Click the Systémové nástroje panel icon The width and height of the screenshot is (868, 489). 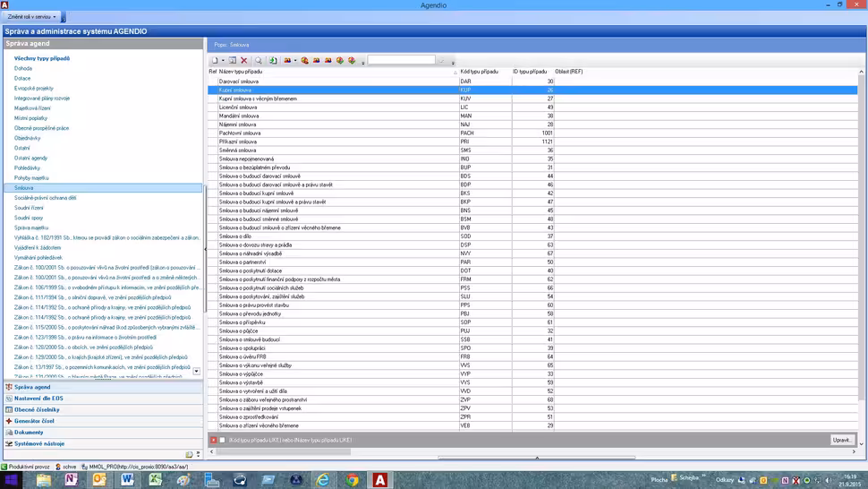9,443
